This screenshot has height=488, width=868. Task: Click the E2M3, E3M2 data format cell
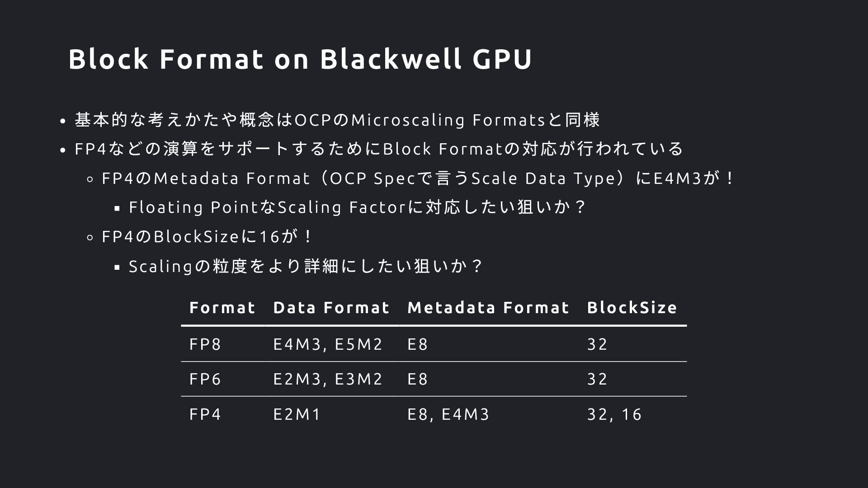click(x=328, y=379)
